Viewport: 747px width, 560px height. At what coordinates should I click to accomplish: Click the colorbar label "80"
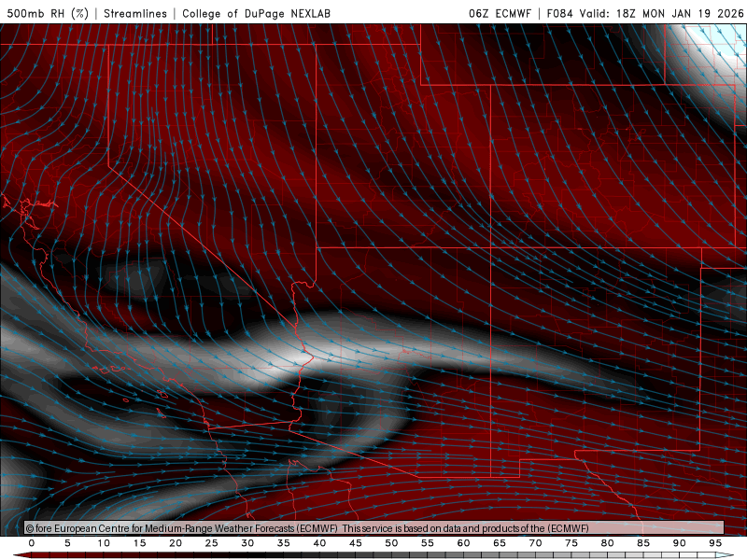click(608, 543)
